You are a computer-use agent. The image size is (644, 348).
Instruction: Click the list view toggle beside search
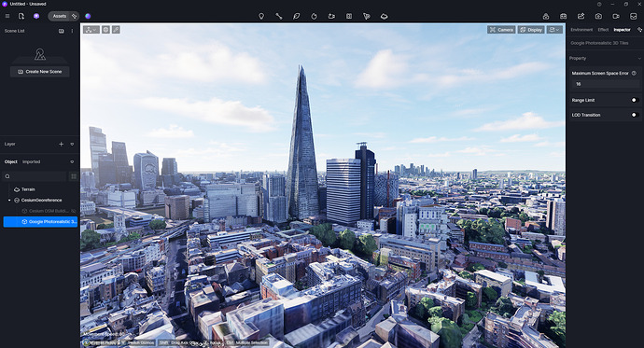[x=74, y=176]
